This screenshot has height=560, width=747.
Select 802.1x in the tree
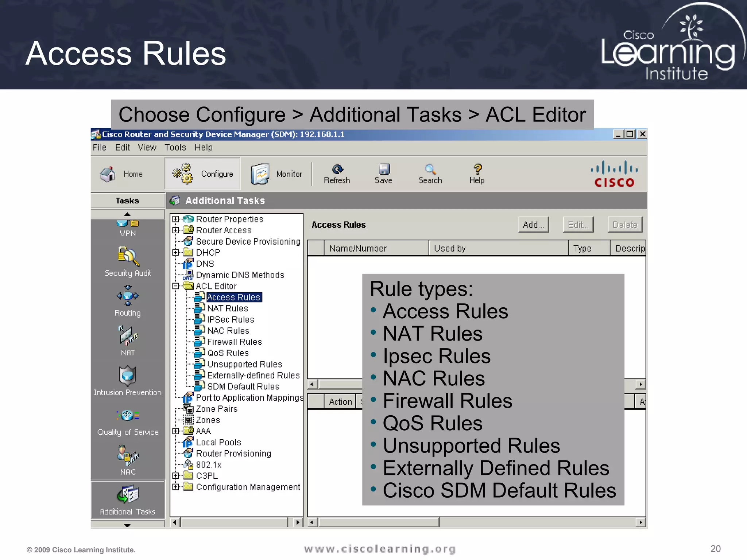tap(209, 465)
